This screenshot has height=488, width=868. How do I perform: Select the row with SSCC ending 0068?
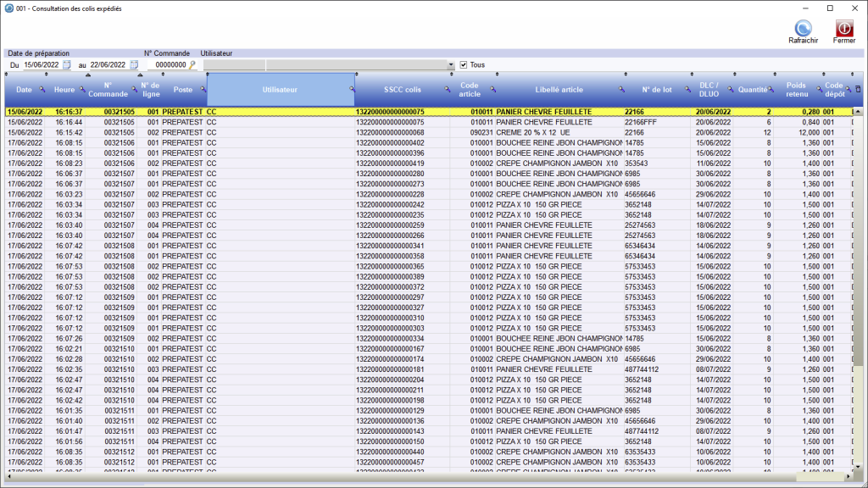tap(390, 133)
